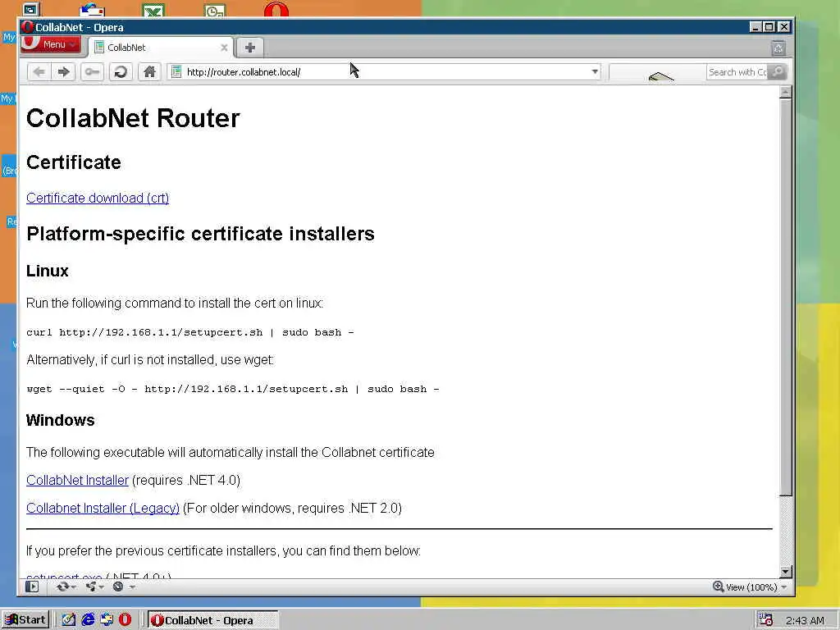Open the Opera Turbo status icon

pos(118,587)
